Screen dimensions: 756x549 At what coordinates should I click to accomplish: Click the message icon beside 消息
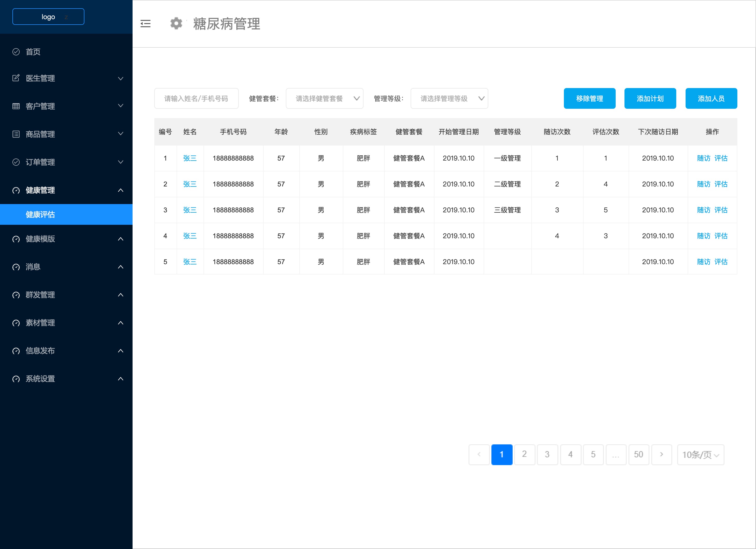point(16,267)
